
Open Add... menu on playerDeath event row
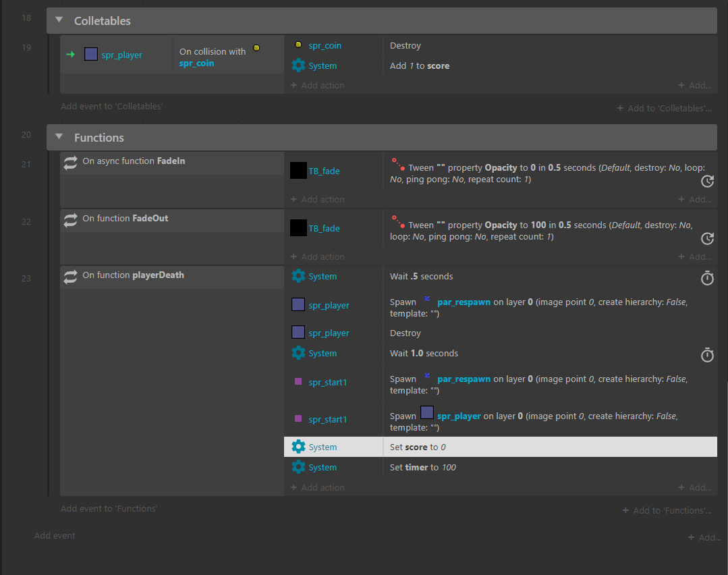(x=695, y=488)
